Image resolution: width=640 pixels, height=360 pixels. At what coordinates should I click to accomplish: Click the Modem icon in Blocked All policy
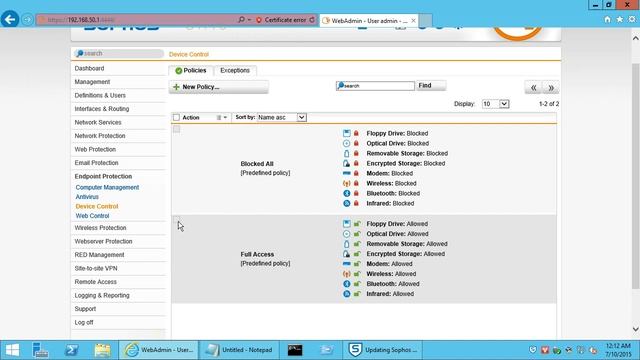pyautogui.click(x=347, y=173)
